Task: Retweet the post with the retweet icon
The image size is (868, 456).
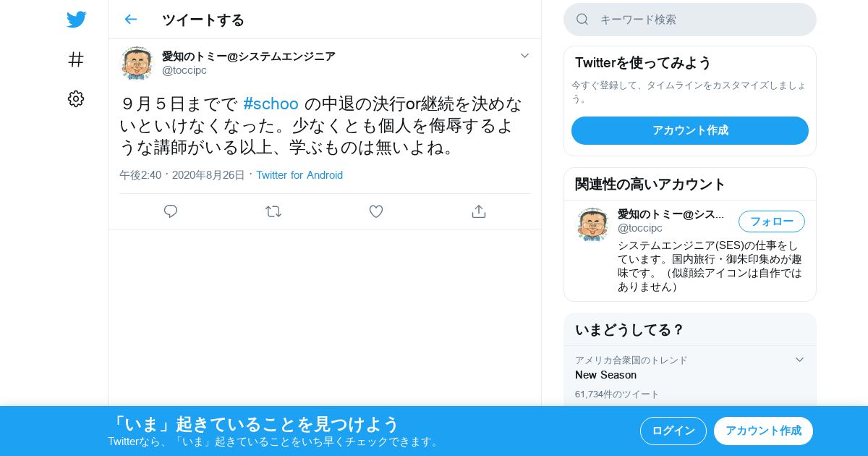Action: [x=273, y=211]
